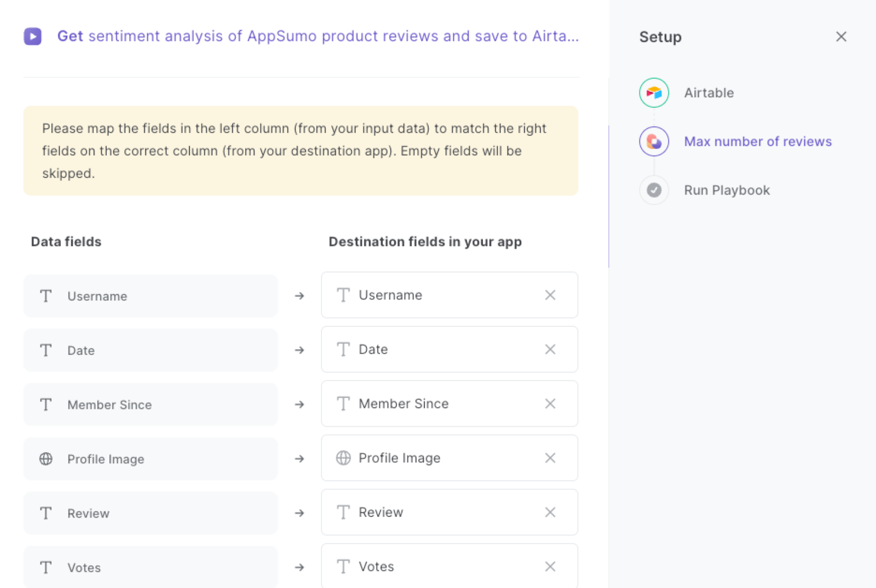Click the Run Playbook checkmark icon

tap(654, 190)
